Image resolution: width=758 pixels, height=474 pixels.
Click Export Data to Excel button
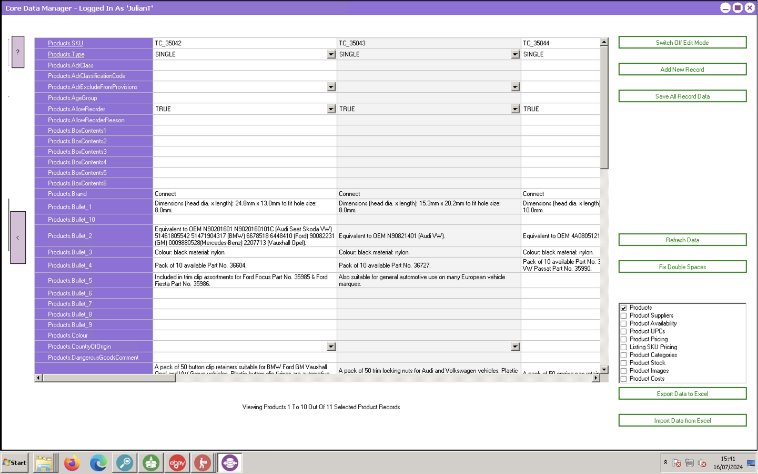click(x=682, y=394)
